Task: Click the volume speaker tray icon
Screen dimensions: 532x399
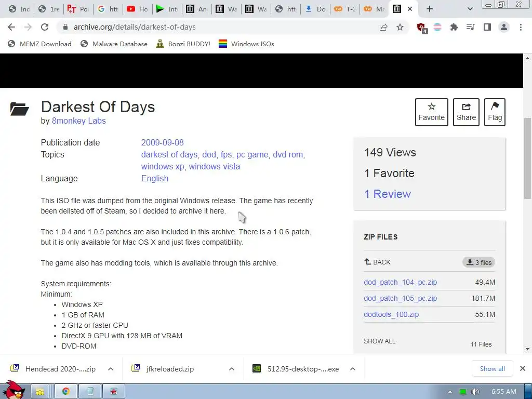Action: click(x=475, y=392)
